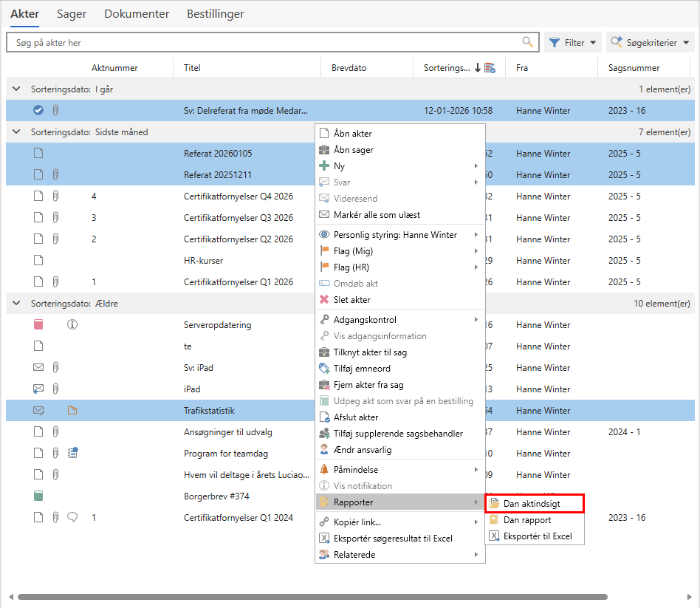Switch to the Dokumenter tab
Image resolution: width=700 pixels, height=608 pixels.
137,14
